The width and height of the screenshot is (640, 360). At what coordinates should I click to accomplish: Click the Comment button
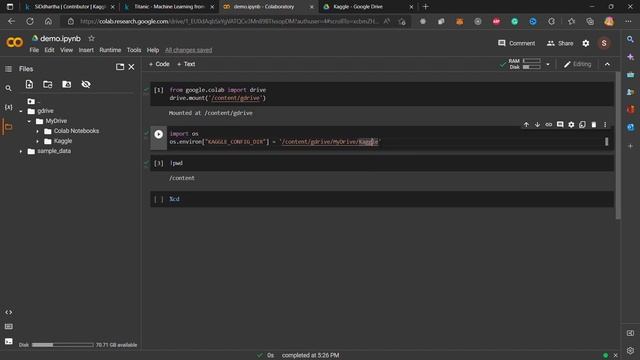pos(516,43)
